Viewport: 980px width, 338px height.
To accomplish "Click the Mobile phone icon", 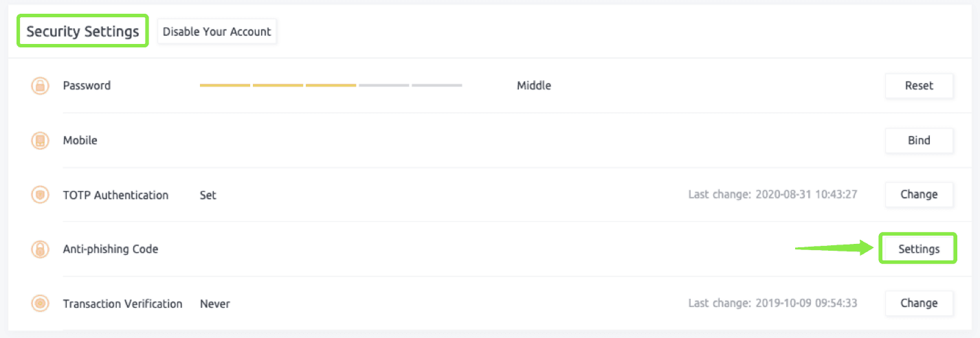I will [41, 141].
